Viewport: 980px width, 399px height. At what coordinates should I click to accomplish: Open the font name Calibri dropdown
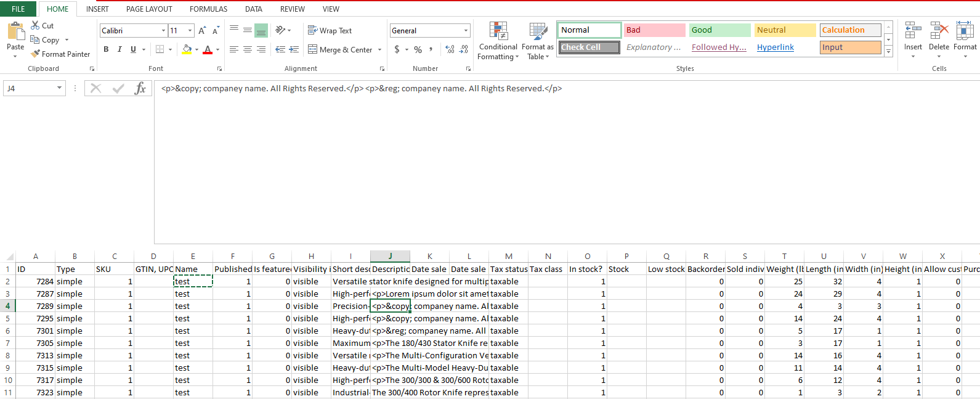pyautogui.click(x=163, y=30)
